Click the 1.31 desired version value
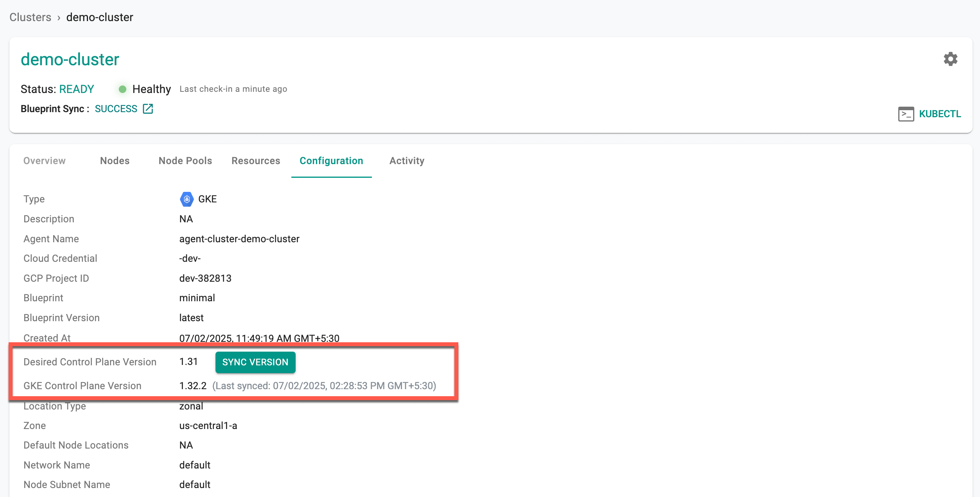The height and width of the screenshot is (497, 980). pos(188,362)
